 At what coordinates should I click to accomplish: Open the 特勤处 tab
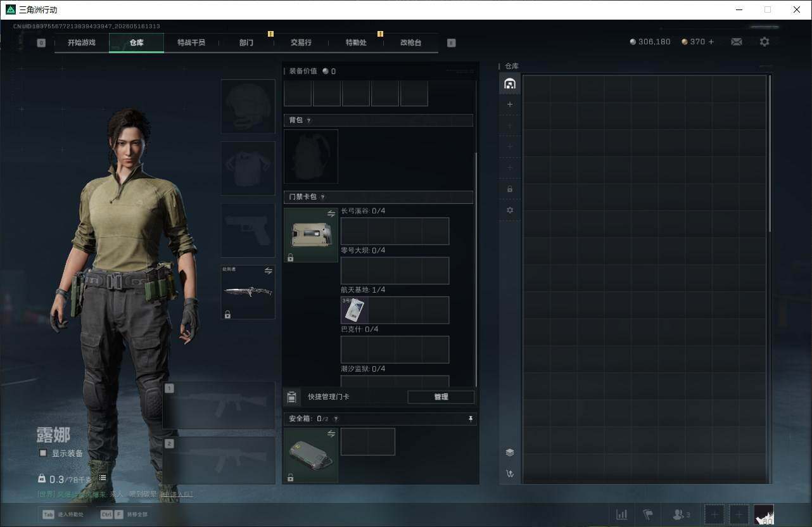pos(356,42)
